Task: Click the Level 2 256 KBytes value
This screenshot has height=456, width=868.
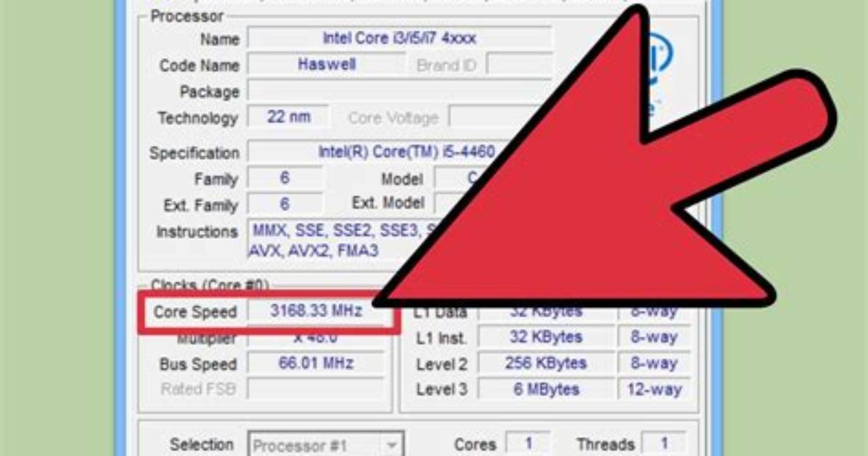Action: pos(546,363)
